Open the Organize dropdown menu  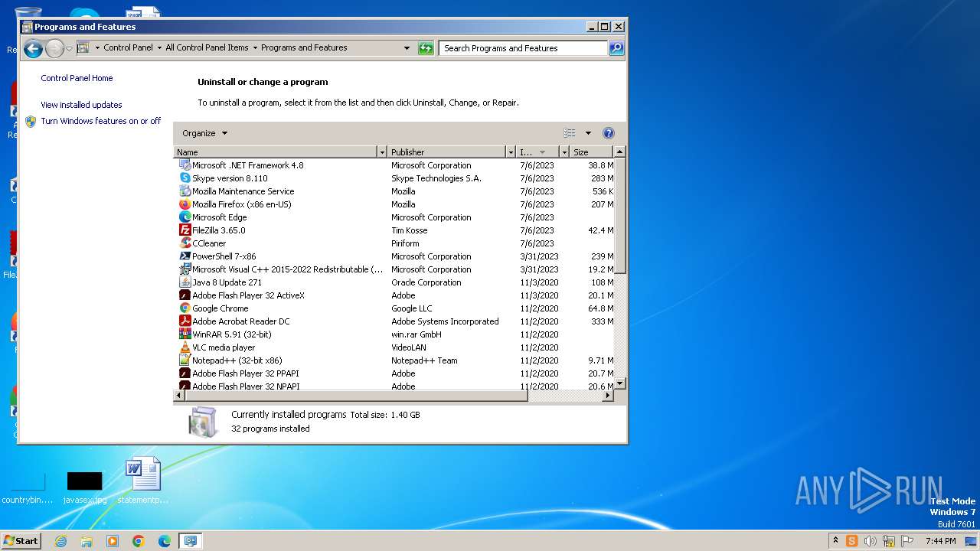point(204,132)
